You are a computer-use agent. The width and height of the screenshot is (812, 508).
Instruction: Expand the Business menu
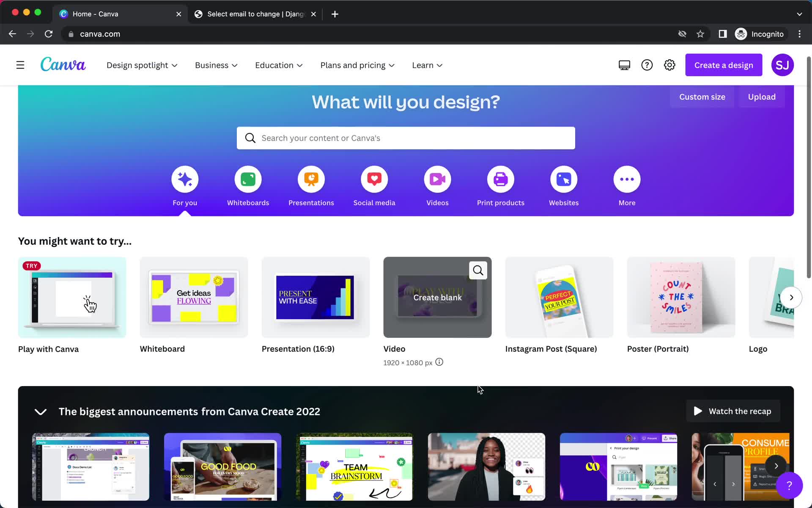coord(216,65)
